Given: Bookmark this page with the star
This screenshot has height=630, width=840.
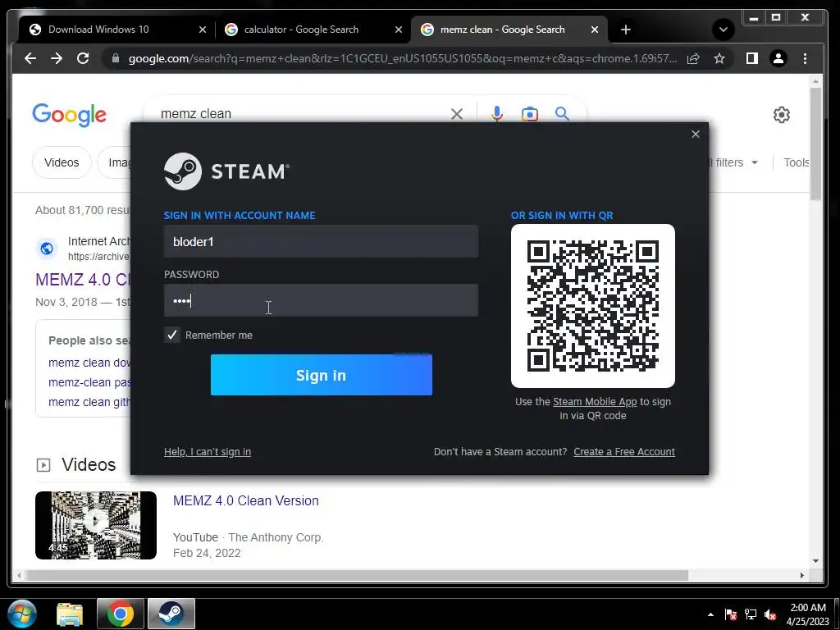Looking at the screenshot, I should coord(719,58).
